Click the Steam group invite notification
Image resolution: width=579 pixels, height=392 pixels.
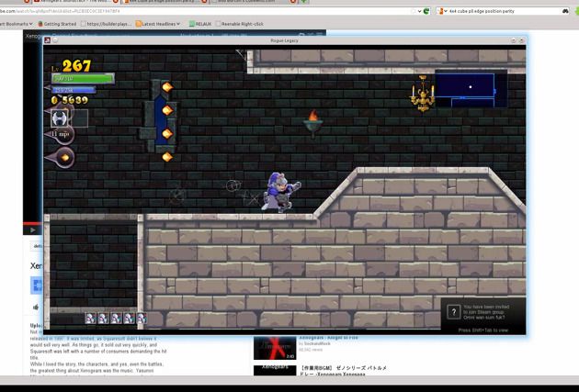point(483,316)
